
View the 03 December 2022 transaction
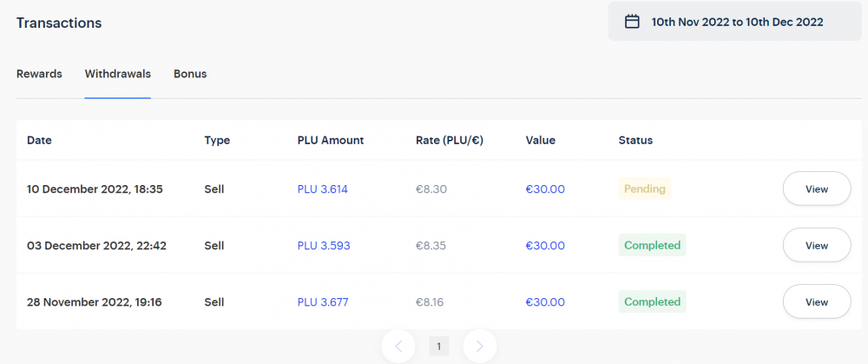click(x=816, y=245)
